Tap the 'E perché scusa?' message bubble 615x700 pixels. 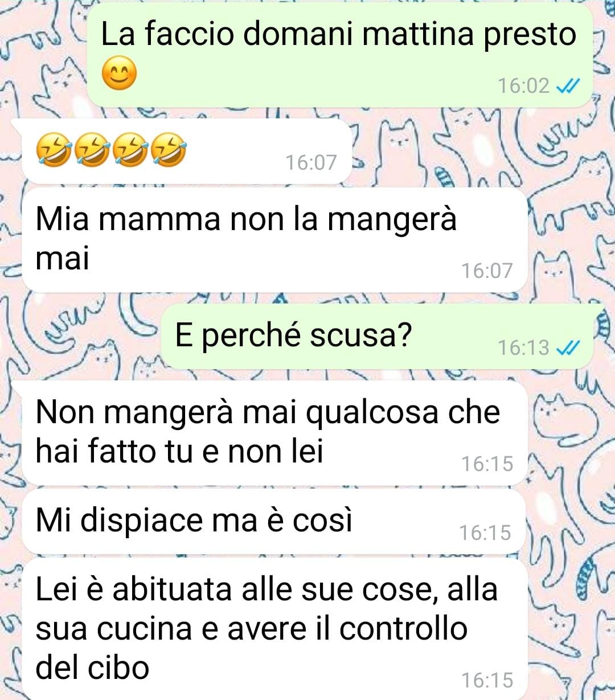tap(377, 335)
